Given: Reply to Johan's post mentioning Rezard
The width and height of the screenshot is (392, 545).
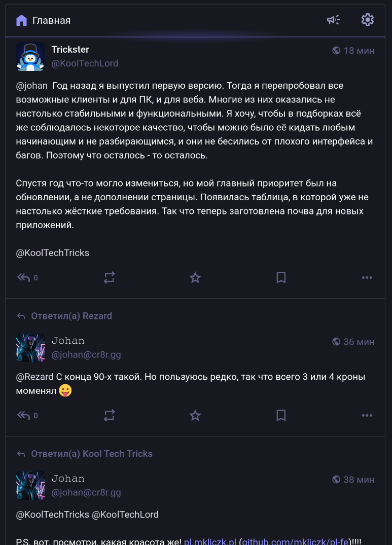Looking at the screenshot, I should coord(24,416).
